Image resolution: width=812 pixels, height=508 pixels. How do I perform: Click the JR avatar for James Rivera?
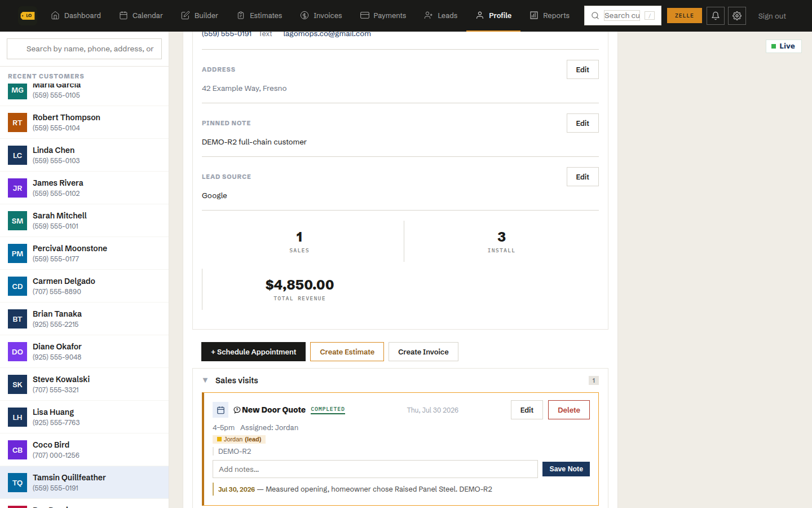pyautogui.click(x=17, y=188)
